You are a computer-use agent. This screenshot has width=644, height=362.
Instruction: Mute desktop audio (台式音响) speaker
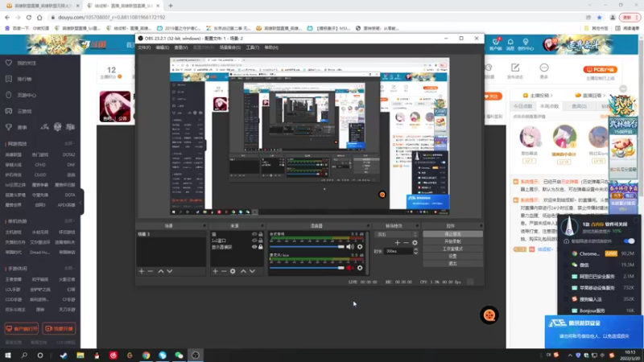350,247
